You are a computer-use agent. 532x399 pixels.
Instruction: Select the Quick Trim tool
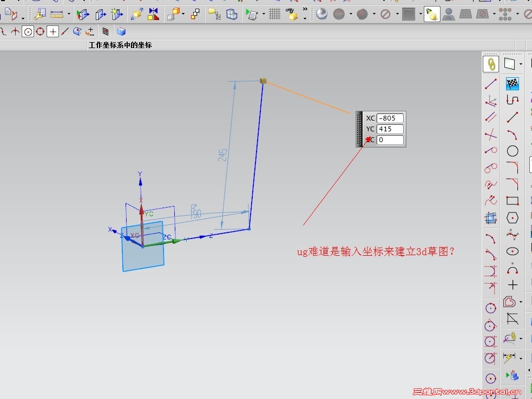coord(513,318)
